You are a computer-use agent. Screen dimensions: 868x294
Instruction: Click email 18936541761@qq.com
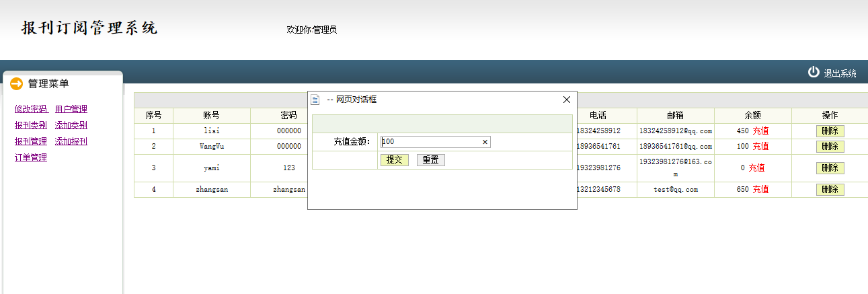click(x=676, y=146)
